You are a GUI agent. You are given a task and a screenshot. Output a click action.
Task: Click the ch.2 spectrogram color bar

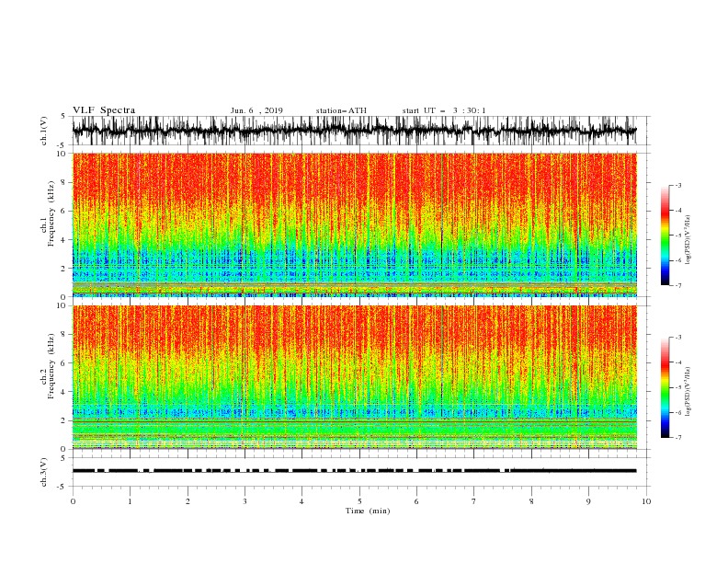665,387
